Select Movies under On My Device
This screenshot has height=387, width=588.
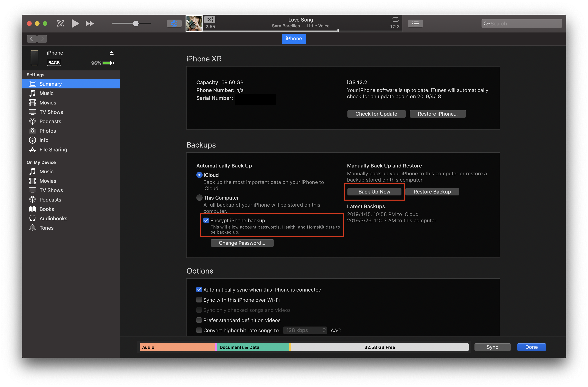[71, 181]
